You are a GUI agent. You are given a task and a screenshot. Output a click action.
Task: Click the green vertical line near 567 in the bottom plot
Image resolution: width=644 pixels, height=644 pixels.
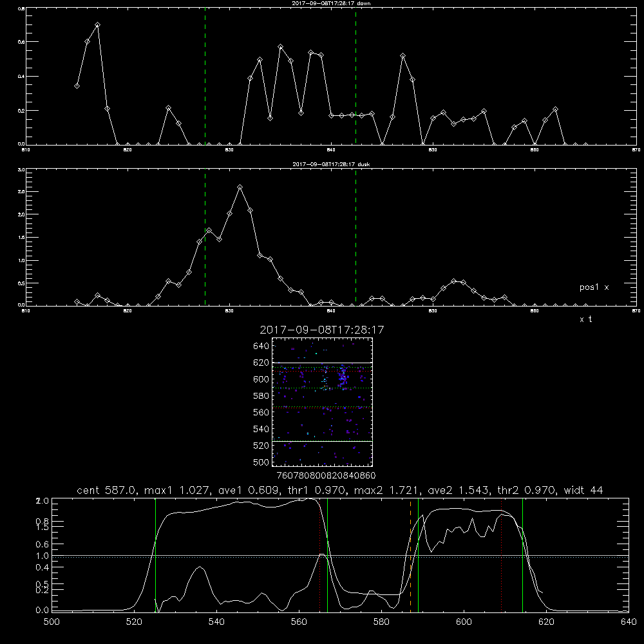click(327, 555)
